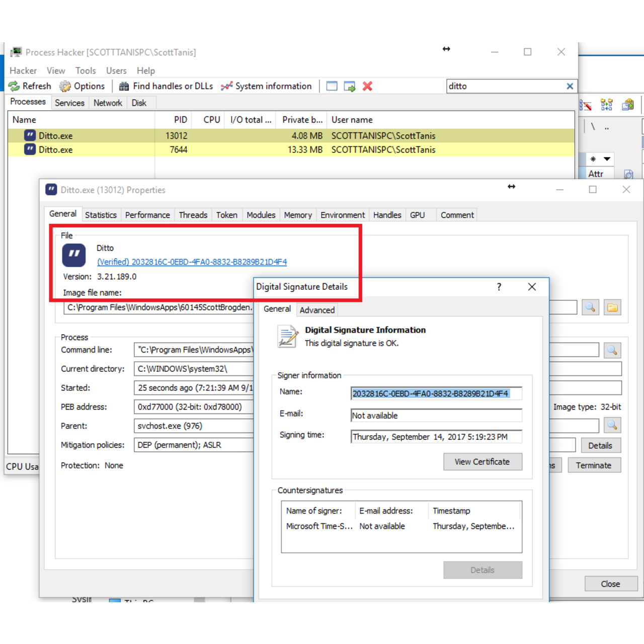Open System information graph icon
Image resolution: width=644 pixels, height=644 pixels.
[x=227, y=87]
